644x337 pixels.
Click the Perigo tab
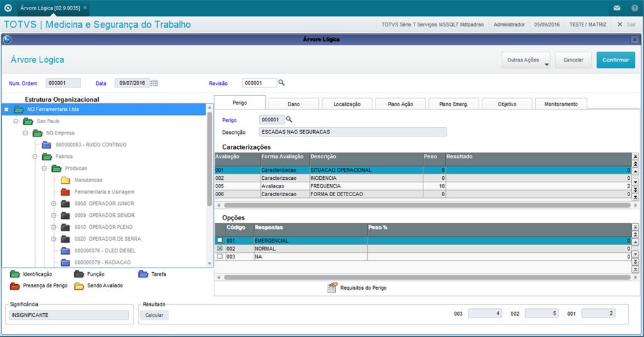point(240,102)
